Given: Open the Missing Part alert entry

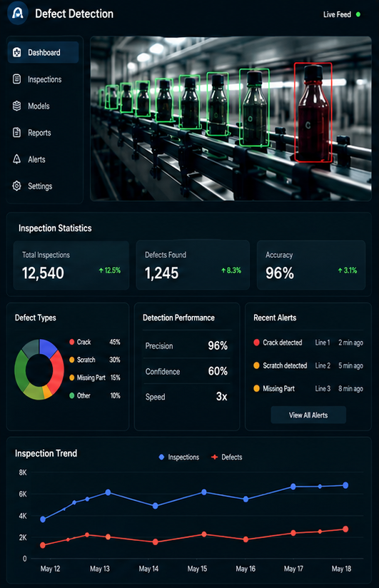Looking at the screenshot, I should coord(308,388).
